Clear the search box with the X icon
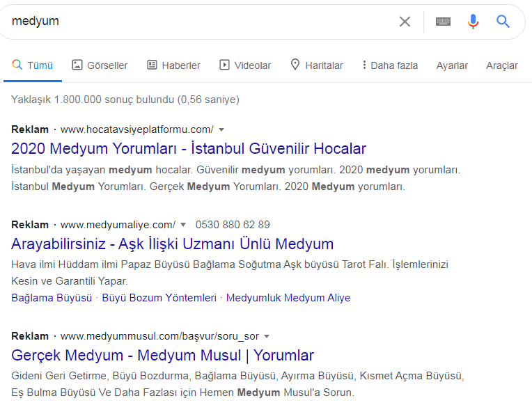The image size is (532, 412). point(405,22)
